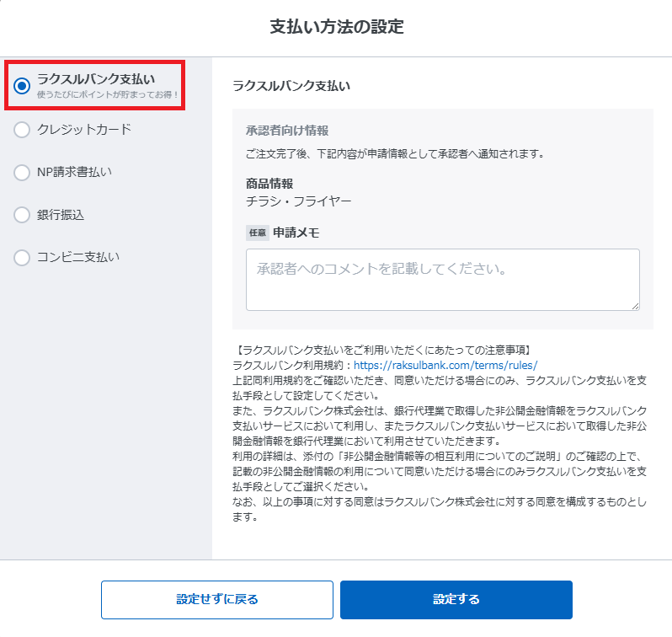Click 使うたびにポイントが貯まってお得！ subtitle text
Image resolution: width=672 pixels, height=637 pixels.
coord(108,95)
